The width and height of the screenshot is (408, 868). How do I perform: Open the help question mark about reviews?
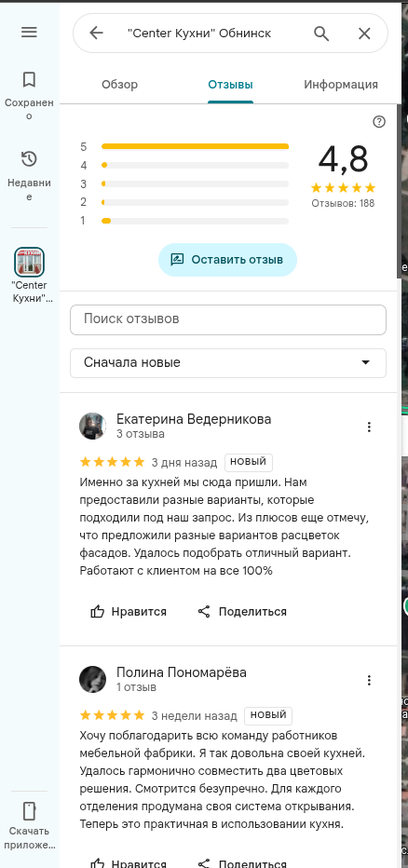coord(379,122)
